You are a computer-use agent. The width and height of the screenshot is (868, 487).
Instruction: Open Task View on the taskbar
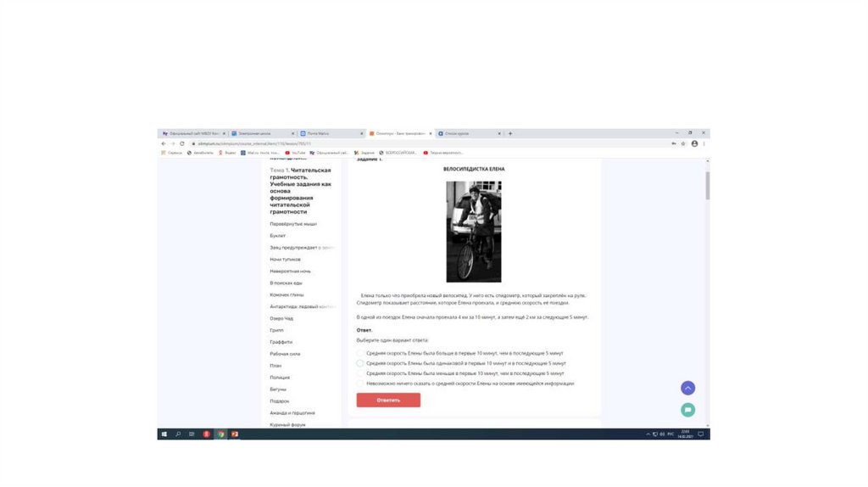pyautogui.click(x=192, y=434)
